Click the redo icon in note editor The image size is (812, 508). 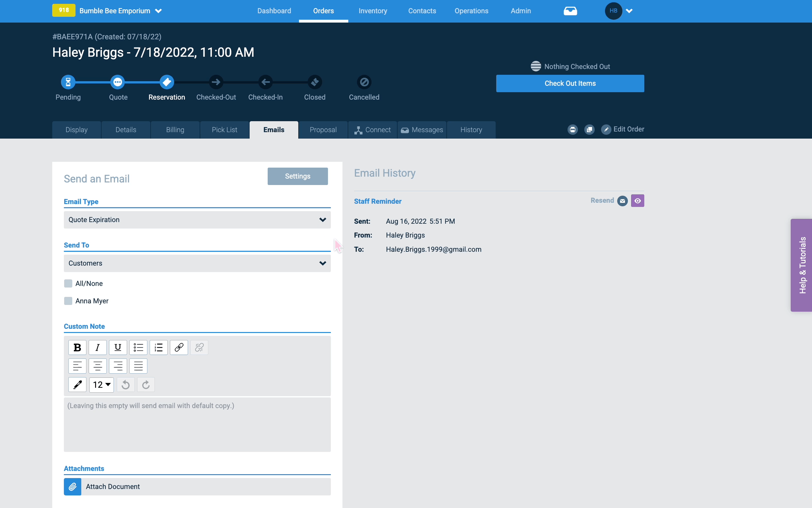[x=146, y=385]
